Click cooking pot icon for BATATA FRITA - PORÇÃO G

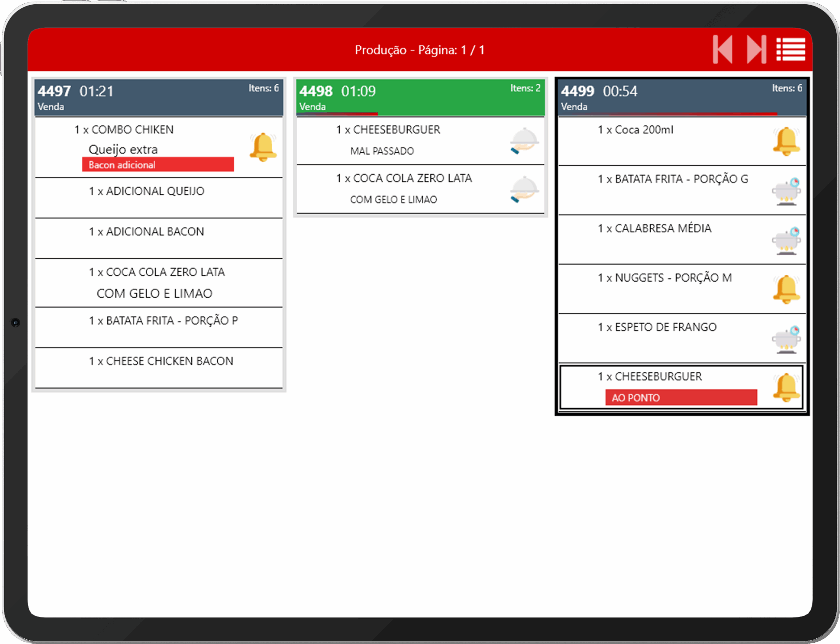click(786, 191)
